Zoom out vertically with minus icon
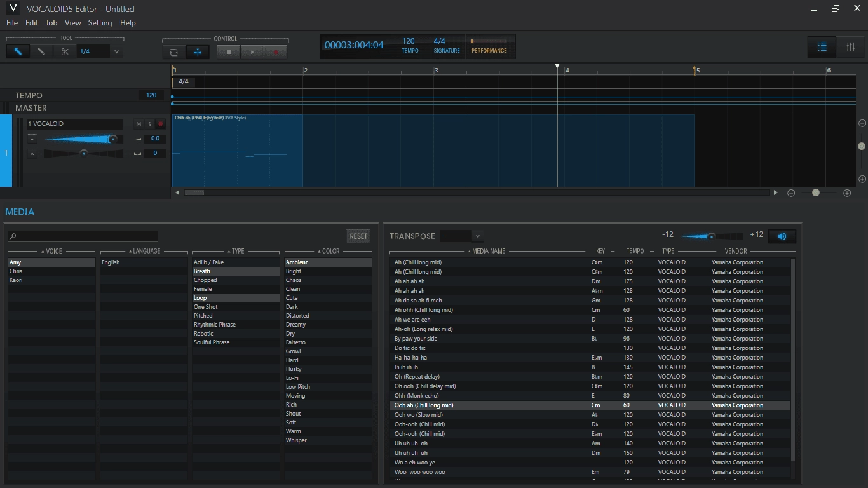Screen dimensions: 868x488 (862, 123)
